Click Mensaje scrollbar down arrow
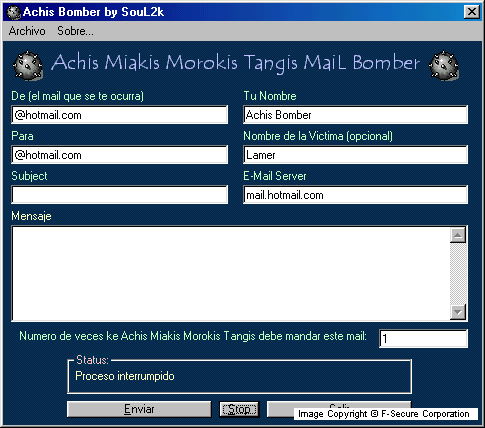This screenshot has width=485, height=428. pyautogui.click(x=458, y=312)
